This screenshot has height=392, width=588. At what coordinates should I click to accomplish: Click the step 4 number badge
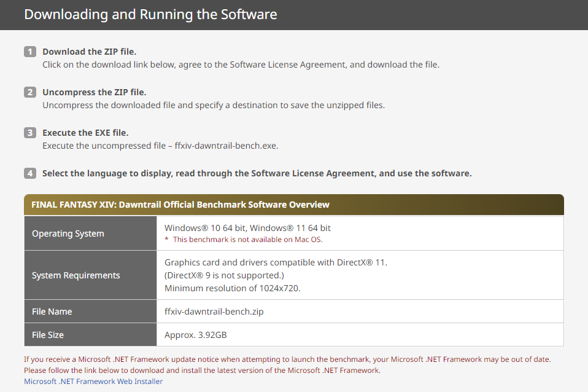point(30,173)
